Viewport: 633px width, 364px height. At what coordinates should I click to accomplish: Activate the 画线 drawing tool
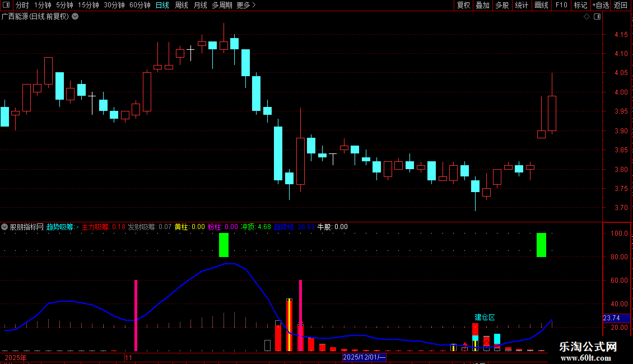[541, 5]
